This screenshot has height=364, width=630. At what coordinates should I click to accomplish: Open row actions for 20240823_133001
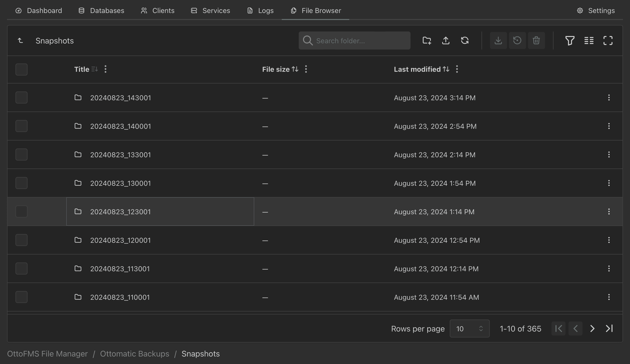point(609,154)
